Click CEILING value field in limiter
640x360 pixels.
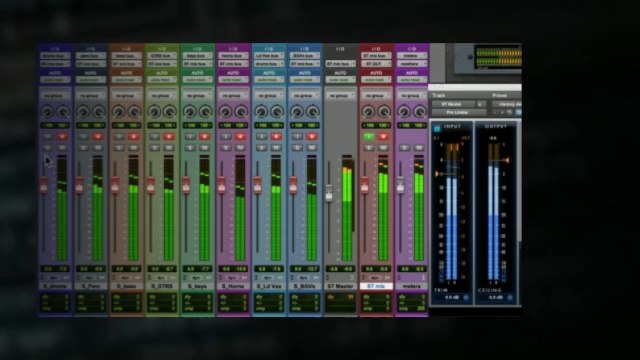[x=496, y=298]
